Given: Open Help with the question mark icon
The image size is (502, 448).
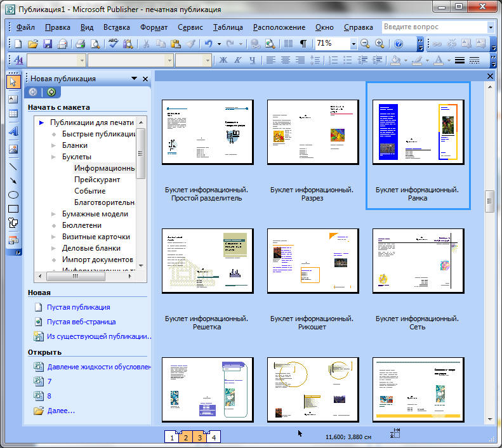Looking at the screenshot, I should (399, 44).
